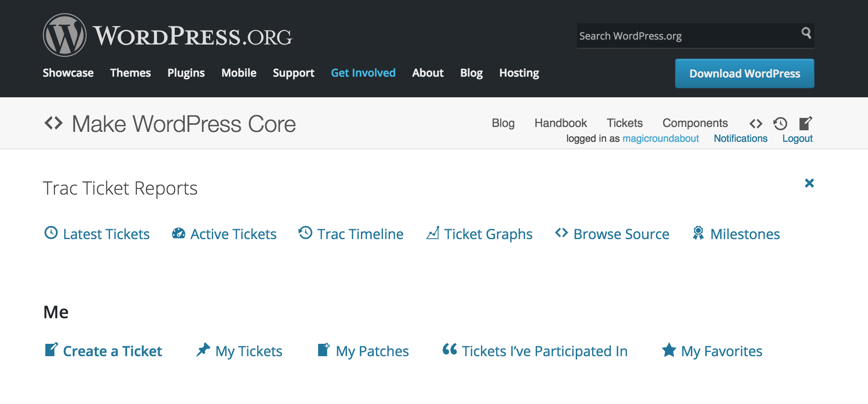Open the Ticket Graphs link

point(488,235)
